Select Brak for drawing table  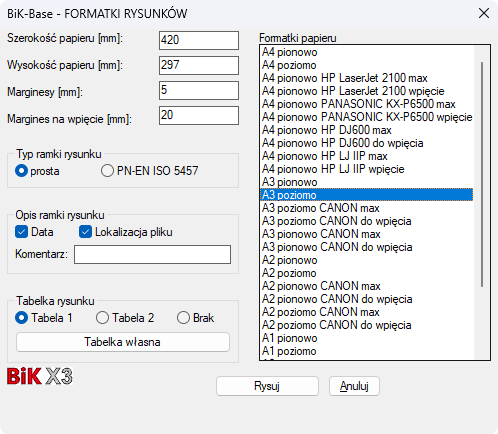tap(195, 318)
